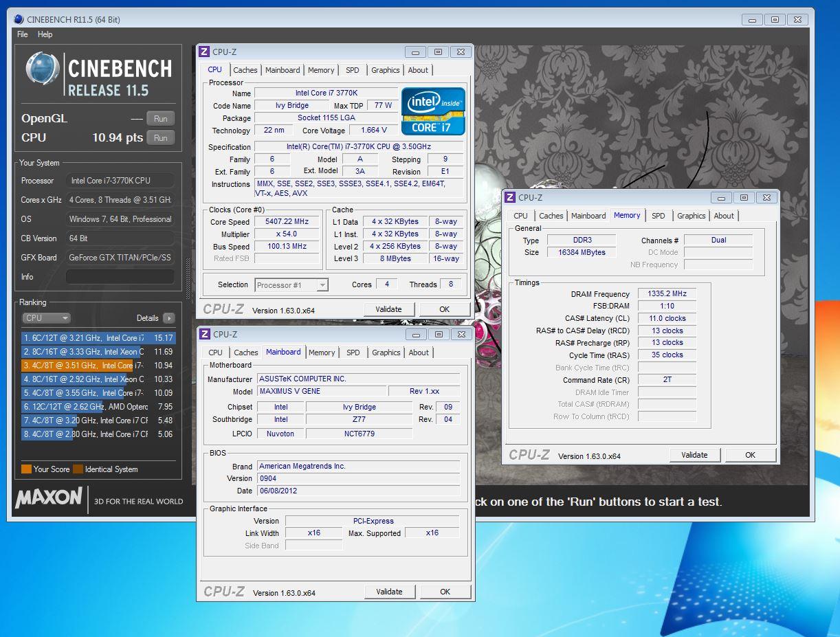Open the CPU ranking type dropdown
This screenshot has height=637, width=840.
[x=46, y=318]
